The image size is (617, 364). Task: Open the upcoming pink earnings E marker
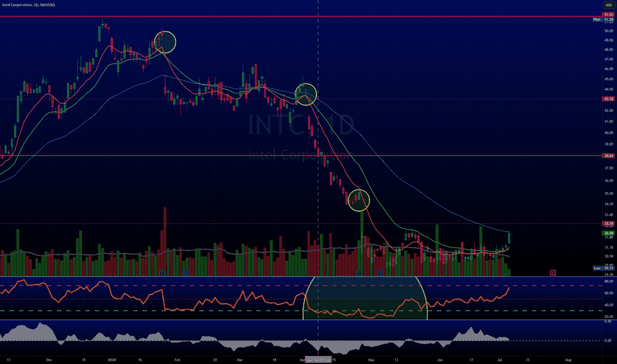pyautogui.click(x=553, y=272)
